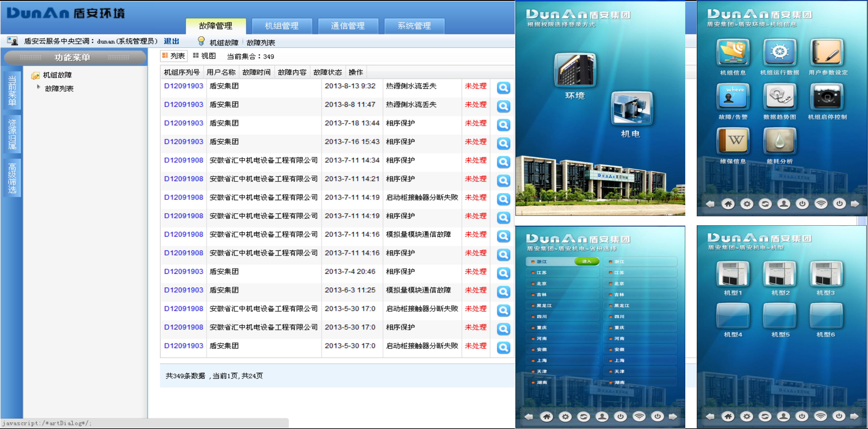Switch to 列表 list view mode
This screenshot has width=868, height=429.
tap(173, 56)
